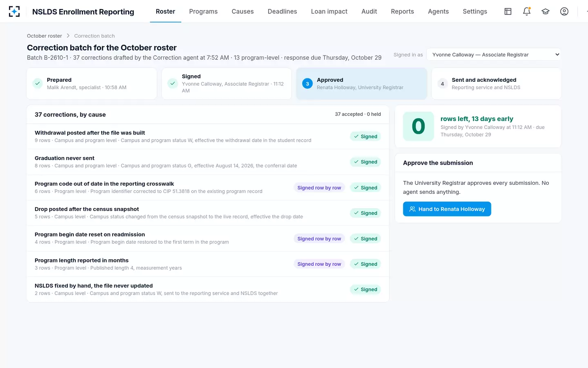This screenshot has height=368, width=588.
Task: Switch to the Roster tab
Action: [165, 11]
